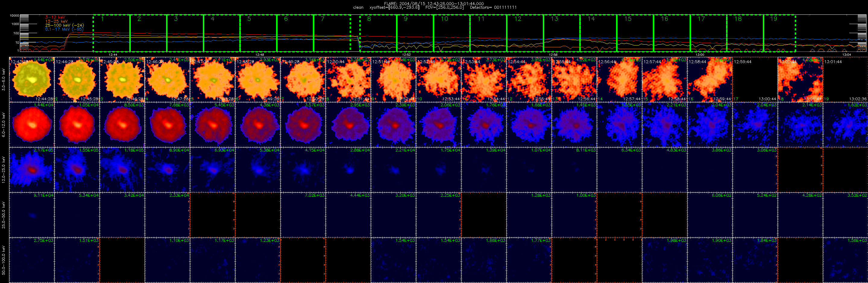Select interval 13 in the light curve
The image size is (868, 283).
click(x=562, y=33)
